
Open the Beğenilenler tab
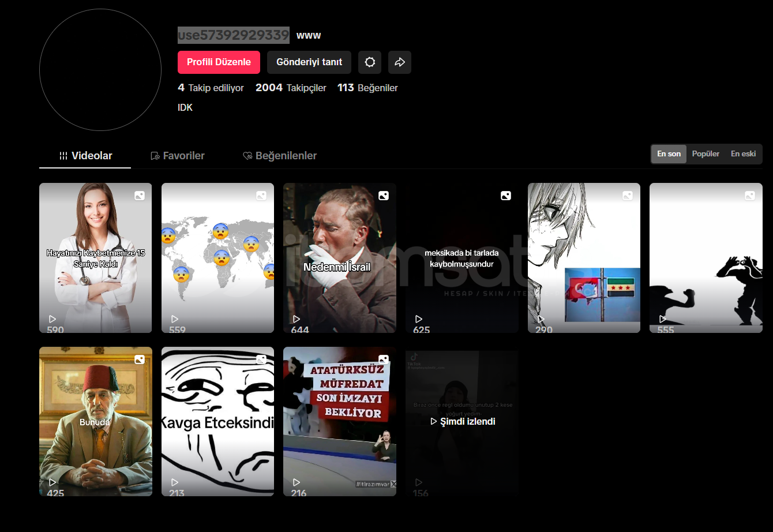pos(280,156)
